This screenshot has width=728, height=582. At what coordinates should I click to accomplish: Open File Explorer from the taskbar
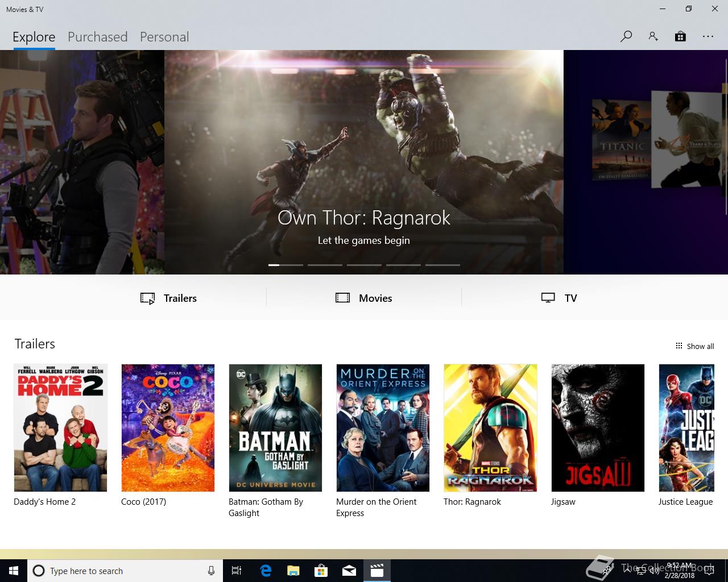[x=293, y=571]
